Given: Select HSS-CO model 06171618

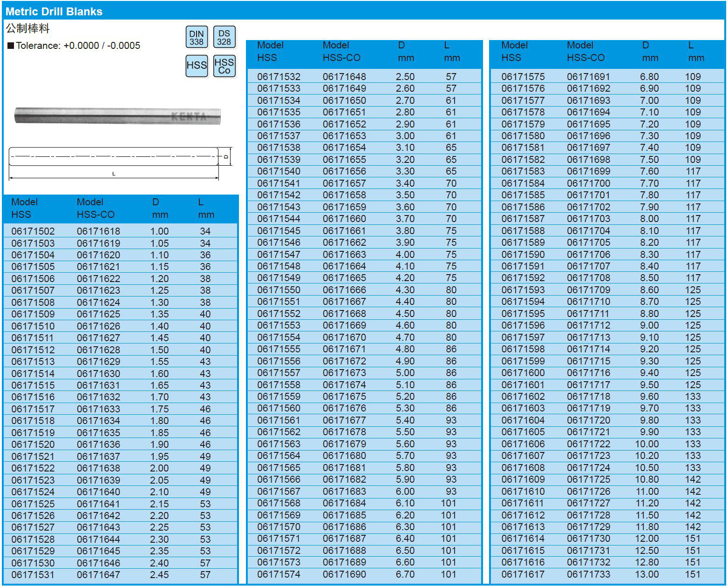Looking at the screenshot, I should (x=98, y=231).
